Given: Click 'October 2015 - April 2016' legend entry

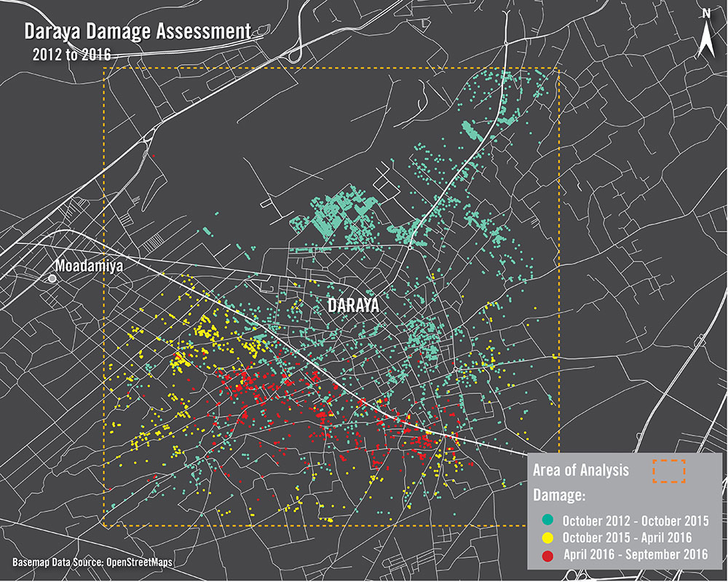Looking at the screenshot, I should click(x=628, y=538).
